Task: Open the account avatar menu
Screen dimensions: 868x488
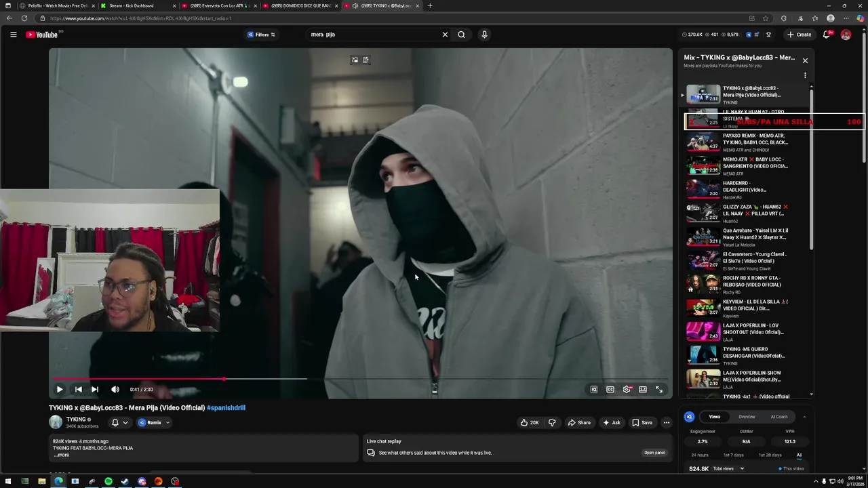Action: (x=846, y=35)
